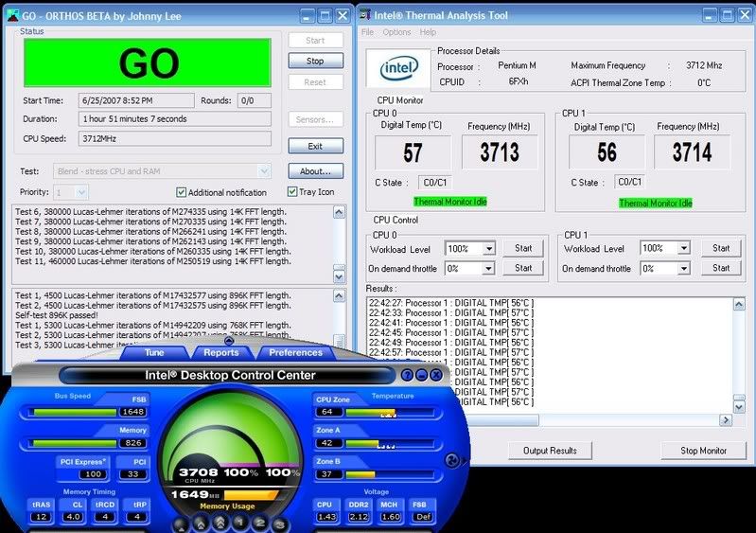Start CPU 0 Workload Level test
Image resolution: width=756 pixels, height=533 pixels.
click(x=523, y=248)
